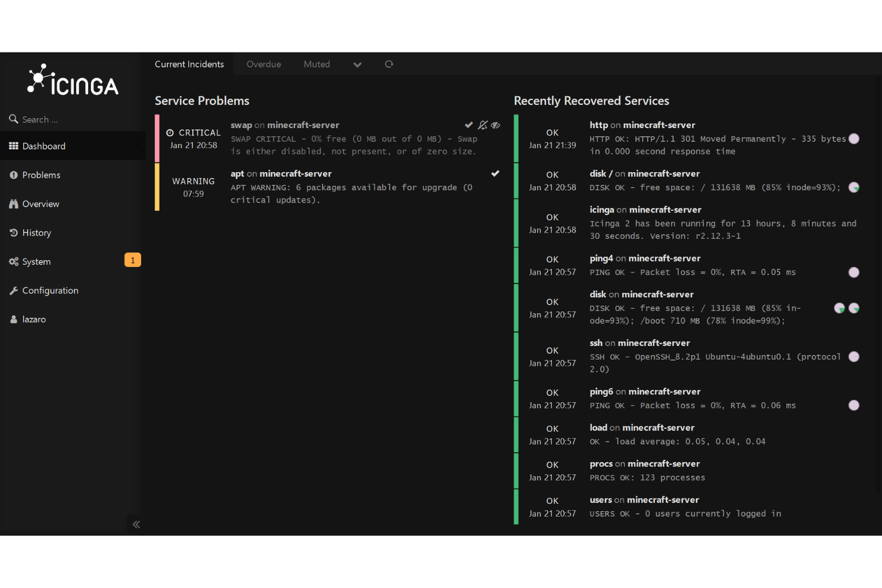
Task: Click the disk usage pie chart for disk /
Action: (854, 187)
